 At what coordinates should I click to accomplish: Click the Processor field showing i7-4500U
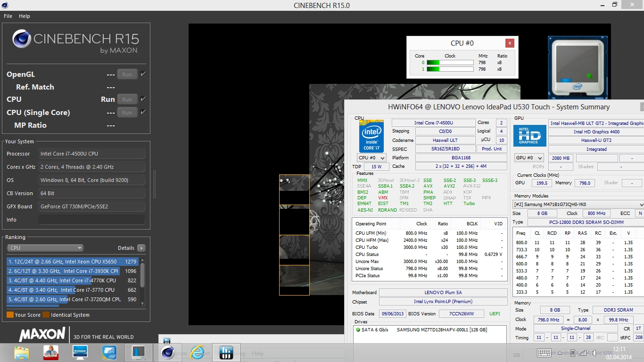(91, 154)
